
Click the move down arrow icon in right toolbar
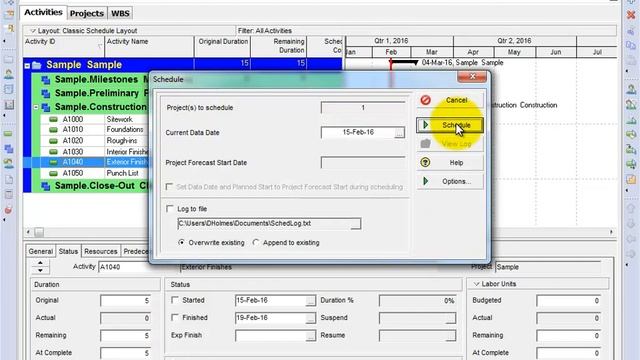(x=631, y=224)
